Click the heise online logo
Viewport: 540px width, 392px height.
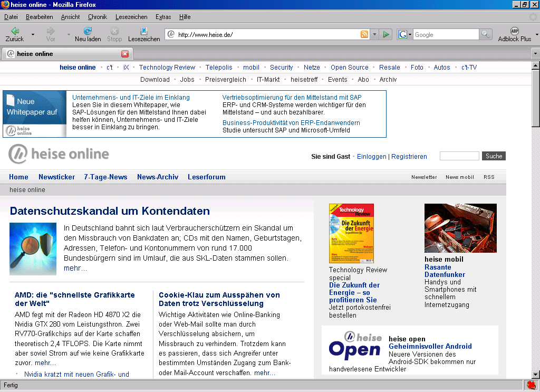pyautogui.click(x=59, y=154)
